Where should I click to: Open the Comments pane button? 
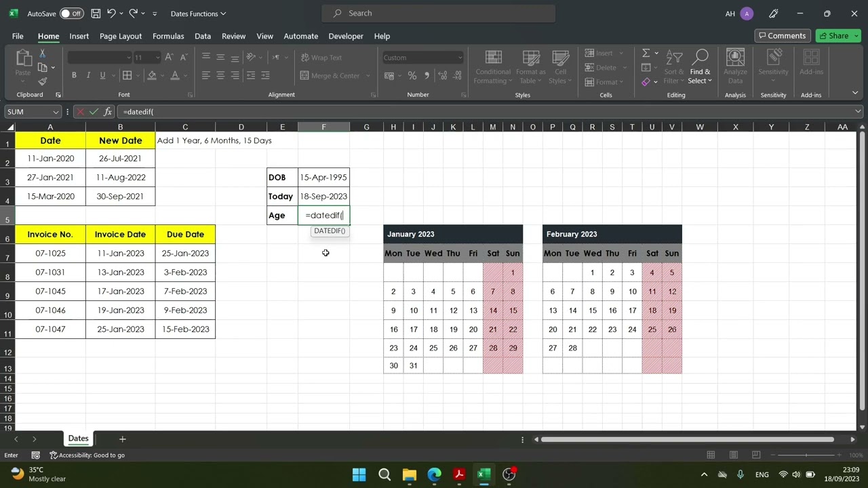(783, 36)
